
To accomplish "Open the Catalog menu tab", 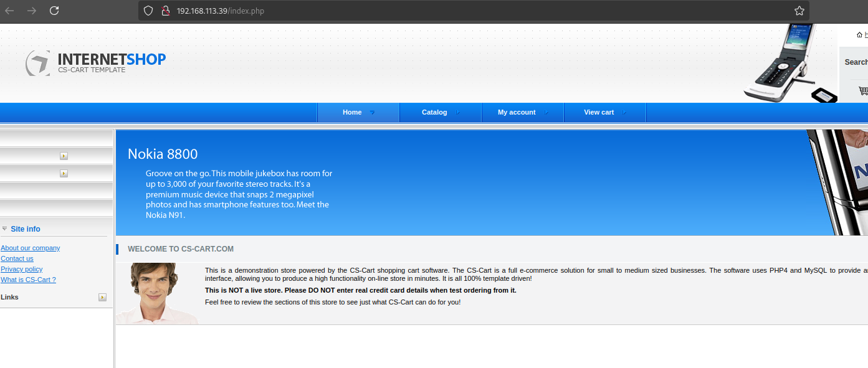I will click(441, 112).
